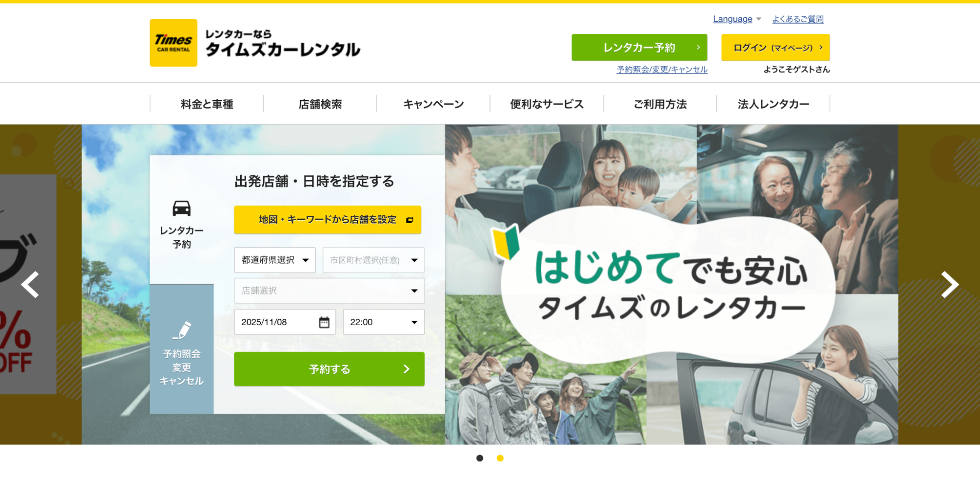Viewport: 980px width, 486px height.
Task: Select the second yellow carousel dot
Action: point(500,458)
